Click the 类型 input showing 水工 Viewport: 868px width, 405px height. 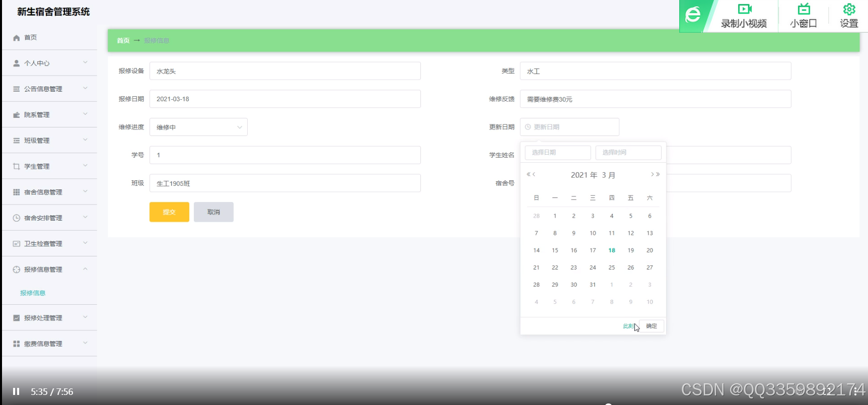(656, 71)
